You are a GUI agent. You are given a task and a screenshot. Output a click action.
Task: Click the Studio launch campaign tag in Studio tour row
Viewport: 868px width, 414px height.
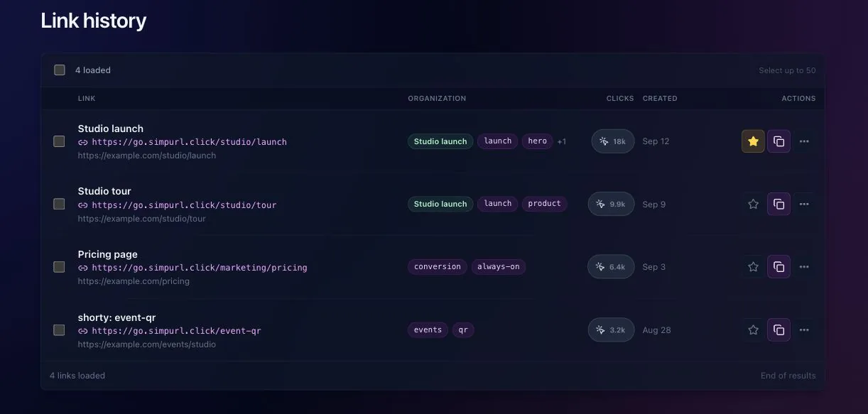click(440, 204)
